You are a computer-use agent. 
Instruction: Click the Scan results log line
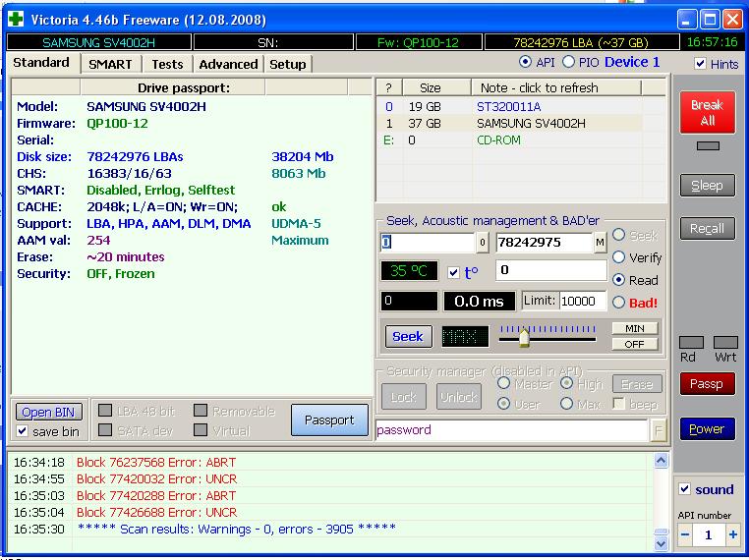point(237,529)
